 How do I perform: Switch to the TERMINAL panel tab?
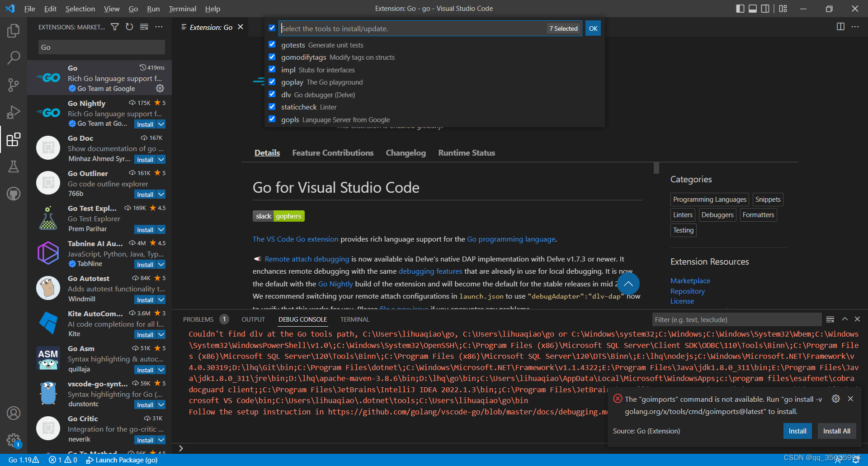[354, 319]
